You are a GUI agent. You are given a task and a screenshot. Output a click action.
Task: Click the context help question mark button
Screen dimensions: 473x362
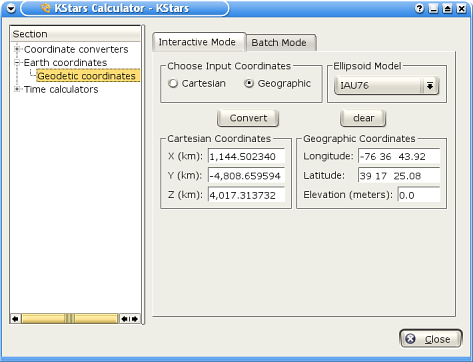point(419,9)
